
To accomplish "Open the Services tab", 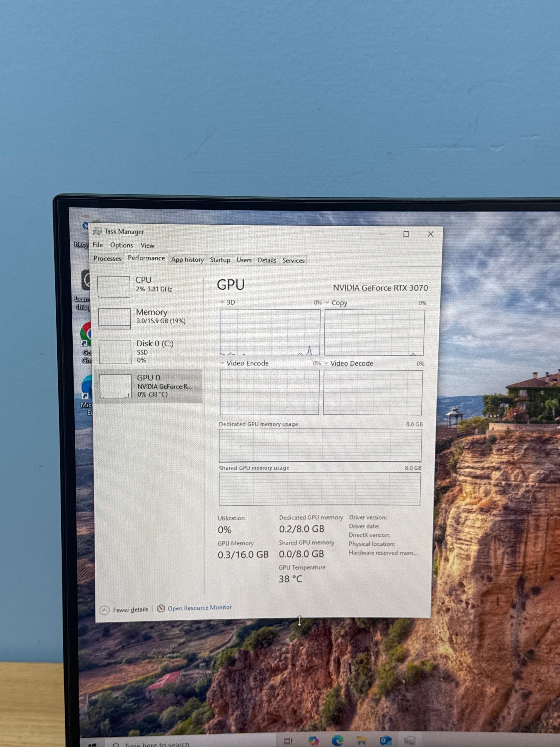I will (x=293, y=260).
